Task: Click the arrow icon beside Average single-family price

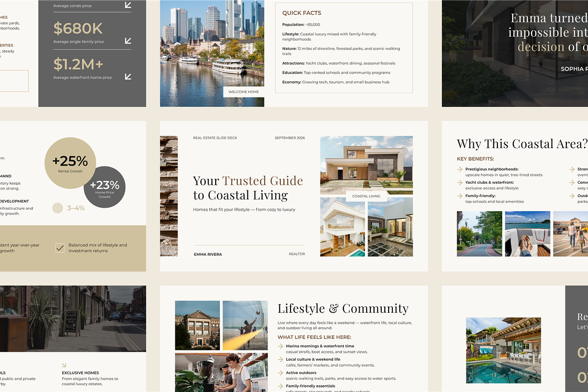Action: tap(128, 41)
